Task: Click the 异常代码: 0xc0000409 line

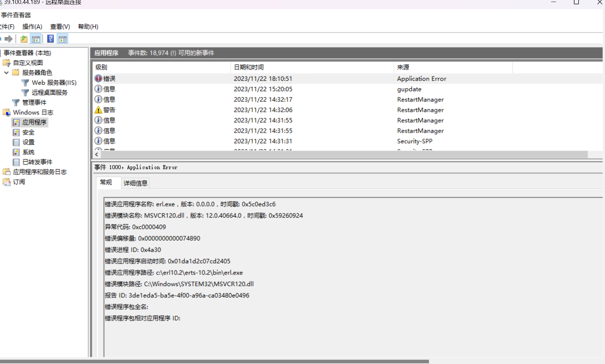Action: tap(135, 227)
